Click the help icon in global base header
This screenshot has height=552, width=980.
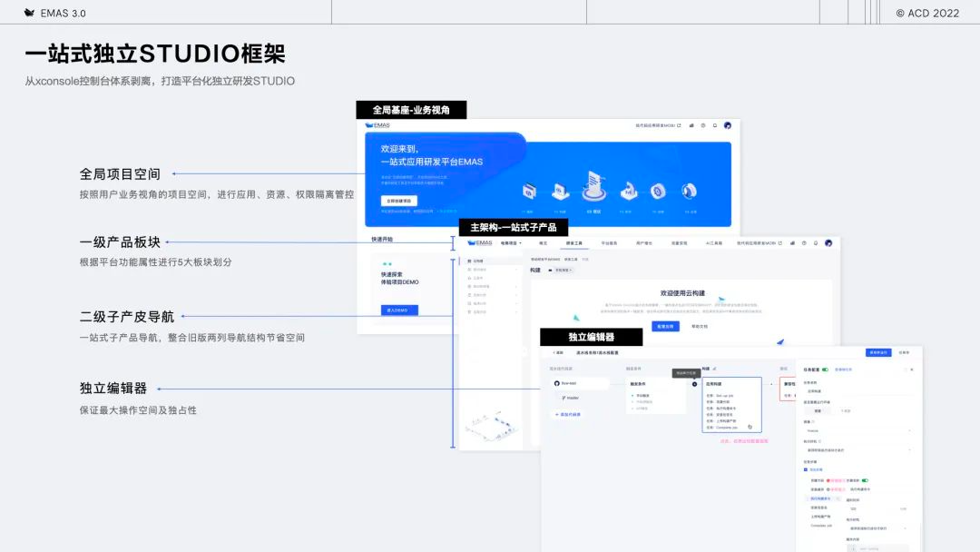pyautogui.click(x=703, y=125)
